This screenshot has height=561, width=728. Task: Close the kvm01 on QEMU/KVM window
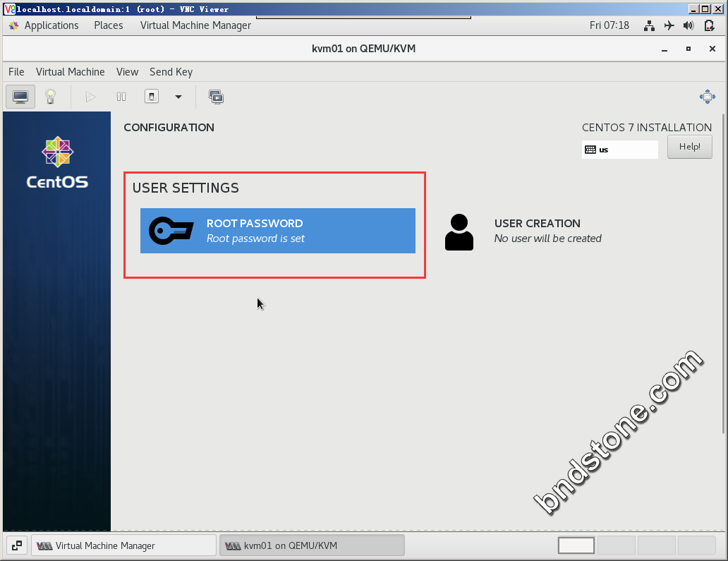[712, 49]
